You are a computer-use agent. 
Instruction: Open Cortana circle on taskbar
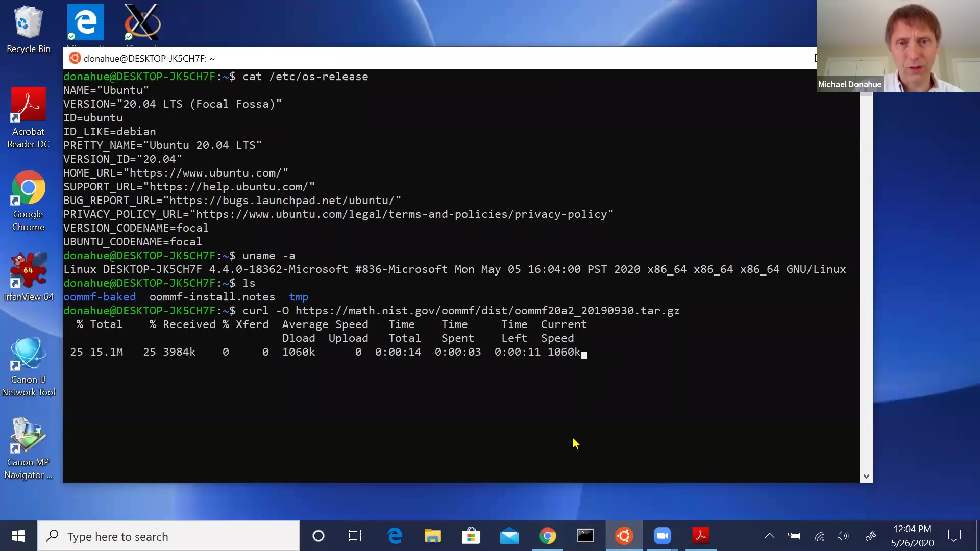tap(318, 536)
